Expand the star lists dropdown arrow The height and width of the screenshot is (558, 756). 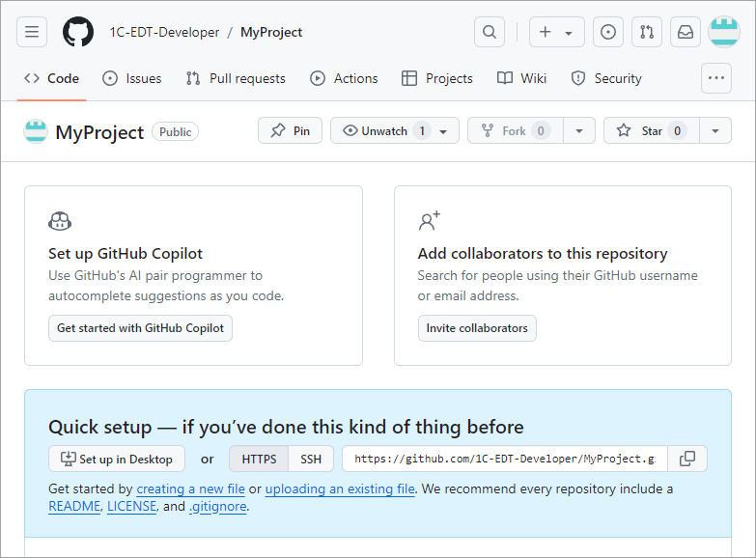714,131
